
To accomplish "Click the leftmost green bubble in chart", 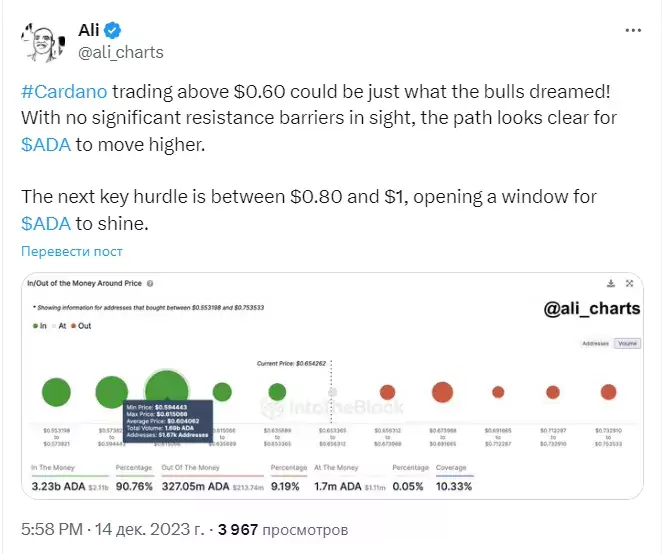I will pyautogui.click(x=56, y=392).
